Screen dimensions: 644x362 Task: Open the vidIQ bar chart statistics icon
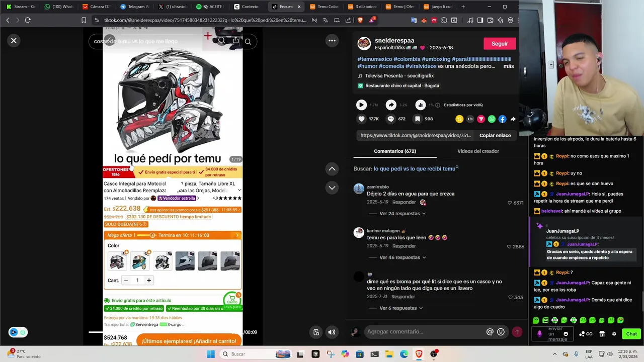pos(420,105)
